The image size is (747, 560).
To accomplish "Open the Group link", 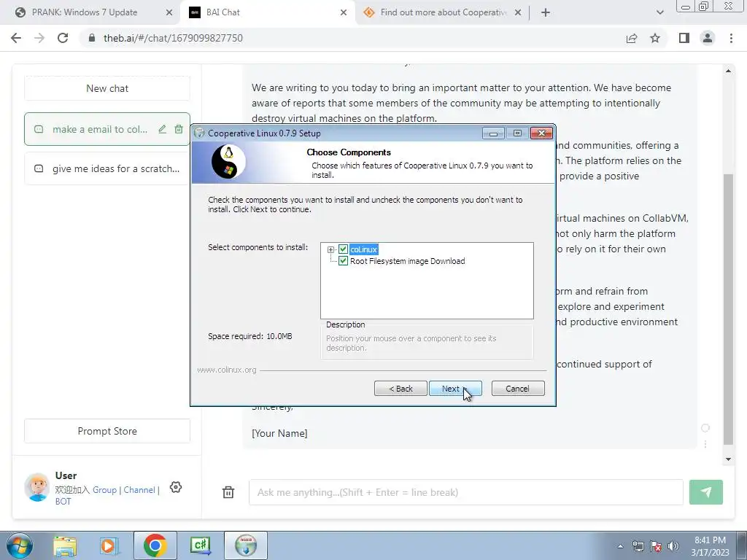I will coord(104,490).
